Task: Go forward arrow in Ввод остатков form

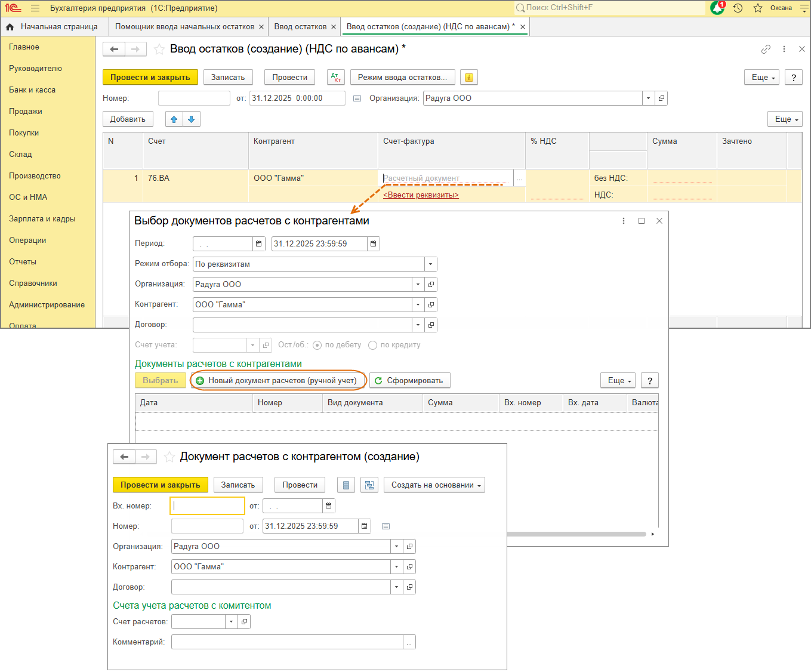Action: pyautogui.click(x=135, y=50)
